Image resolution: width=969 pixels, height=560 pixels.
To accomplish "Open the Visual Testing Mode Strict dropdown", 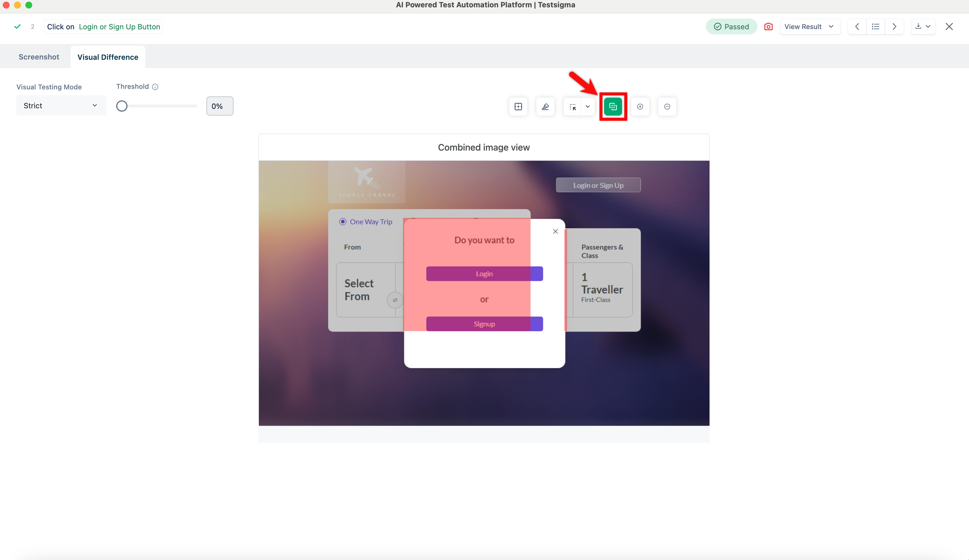I will pyautogui.click(x=61, y=106).
